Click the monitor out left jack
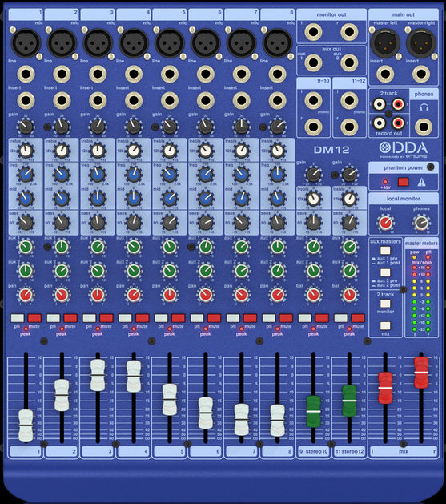 coord(313,32)
